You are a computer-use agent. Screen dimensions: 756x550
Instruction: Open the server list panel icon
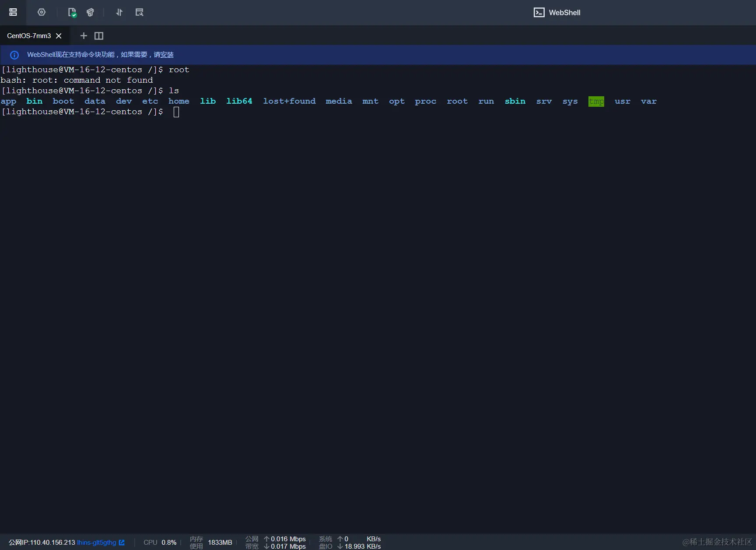pos(13,12)
